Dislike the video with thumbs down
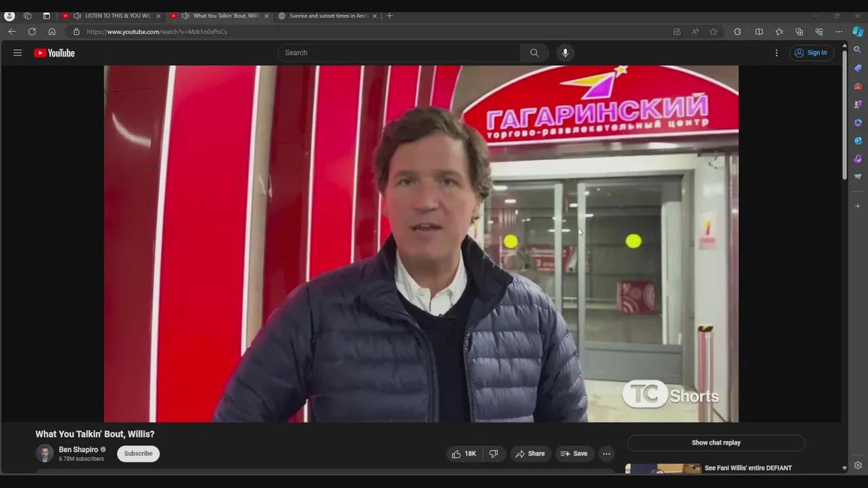 494,453
